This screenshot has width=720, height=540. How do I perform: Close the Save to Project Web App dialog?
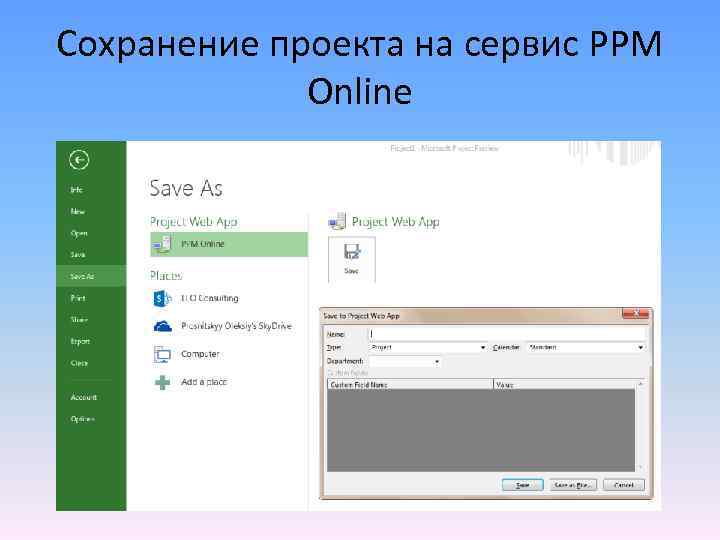pyautogui.click(x=636, y=313)
